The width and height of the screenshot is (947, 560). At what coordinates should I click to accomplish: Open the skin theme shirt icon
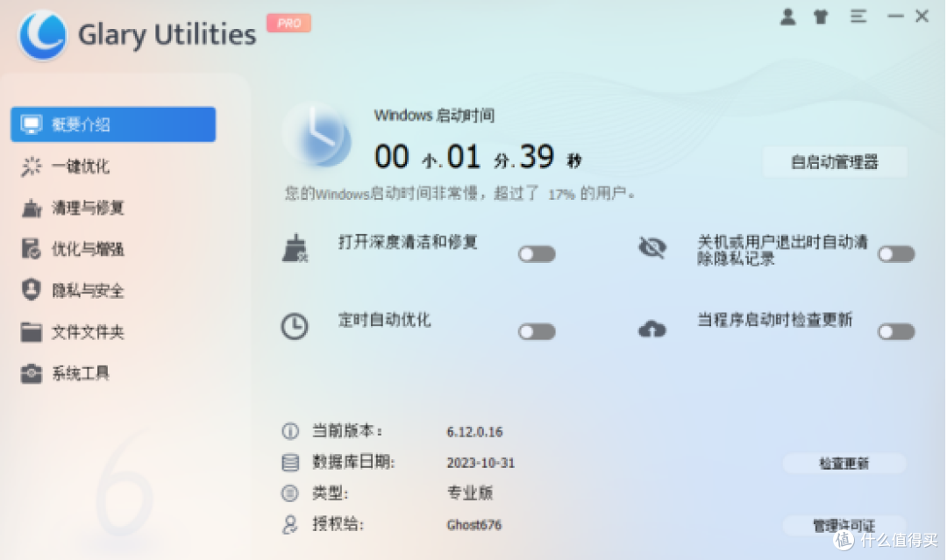(821, 17)
